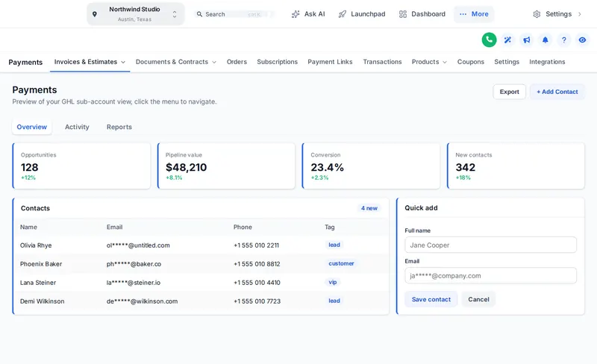Expand Documents & Contracts dropdown chevron
This screenshot has height=364, width=597.
(214, 62)
